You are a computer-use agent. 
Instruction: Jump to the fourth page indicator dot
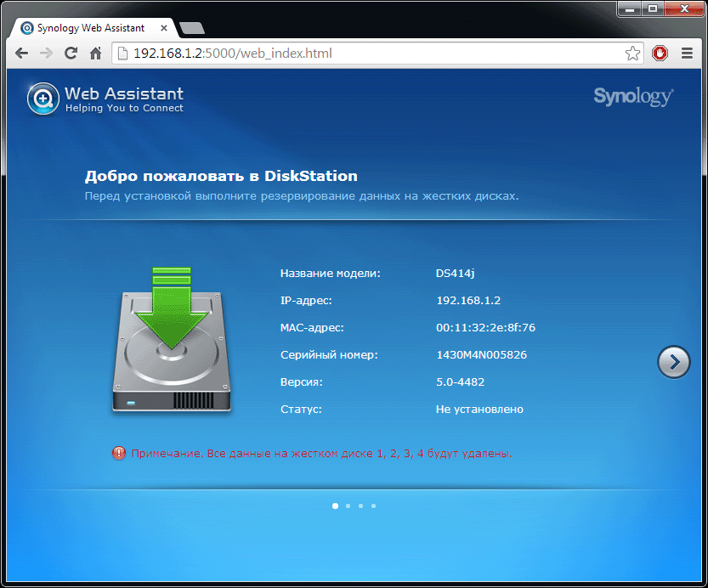[373, 506]
